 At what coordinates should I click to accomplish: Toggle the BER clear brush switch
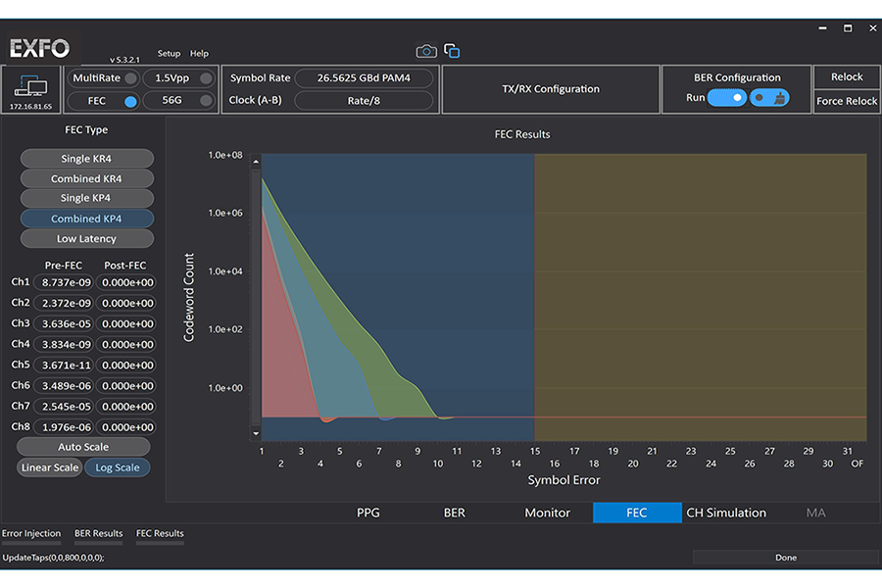pyautogui.click(x=770, y=98)
